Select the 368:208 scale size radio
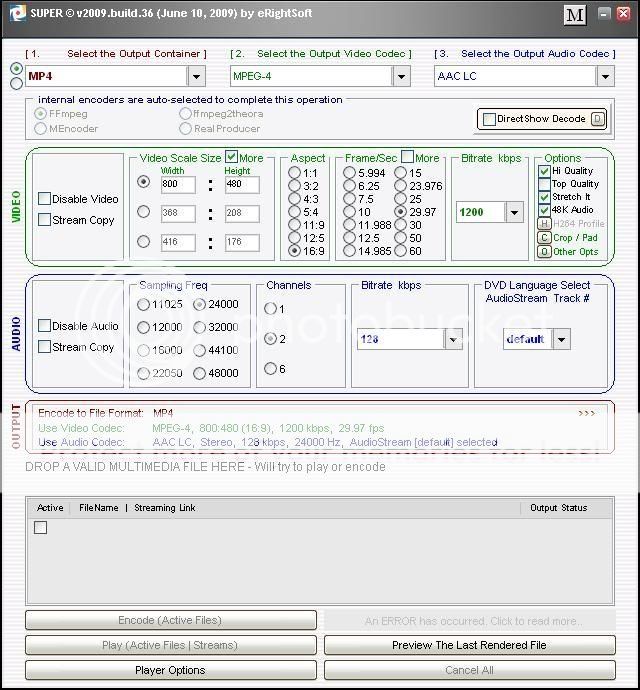 pyautogui.click(x=143, y=212)
